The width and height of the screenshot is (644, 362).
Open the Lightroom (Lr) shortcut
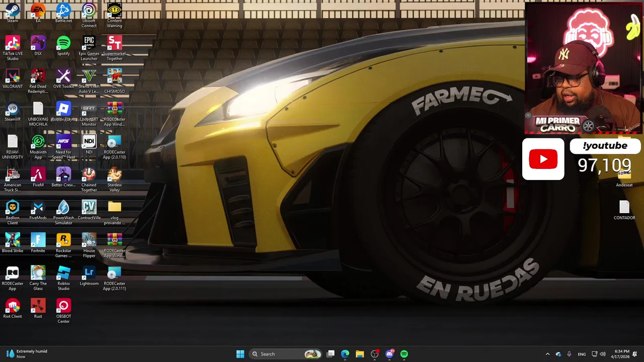point(89,276)
